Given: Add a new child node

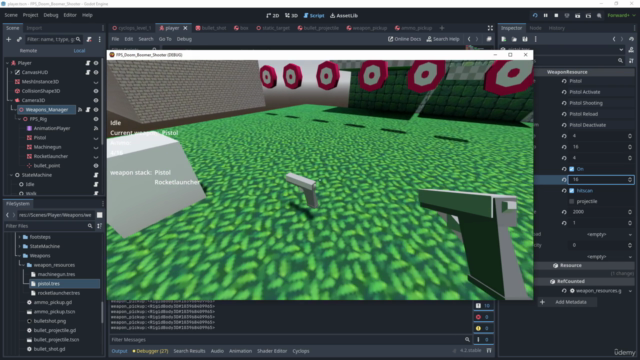Looking at the screenshot, I should tap(9, 39).
